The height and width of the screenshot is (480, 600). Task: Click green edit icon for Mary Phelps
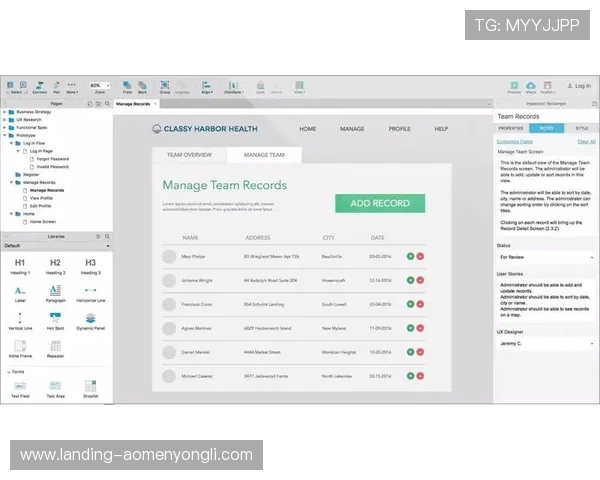coord(410,257)
